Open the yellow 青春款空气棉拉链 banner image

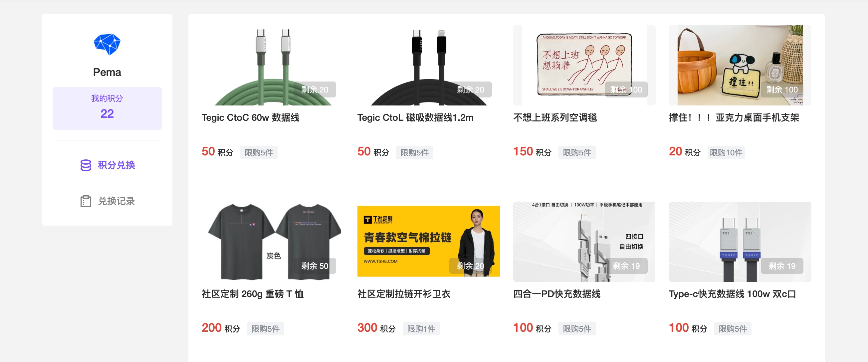pos(428,242)
